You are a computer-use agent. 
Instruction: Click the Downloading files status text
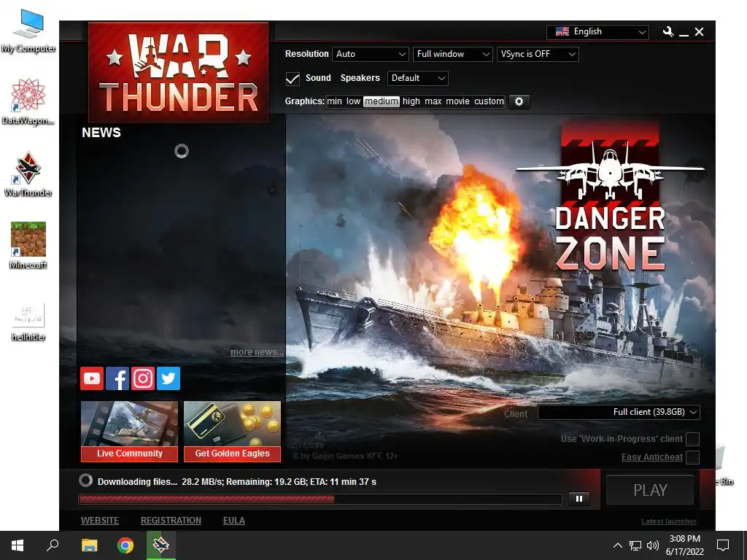point(237,482)
